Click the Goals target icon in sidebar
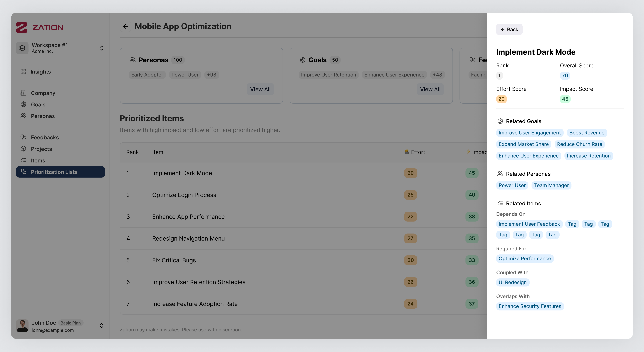Screen dimensions: 644x352 [23, 104]
